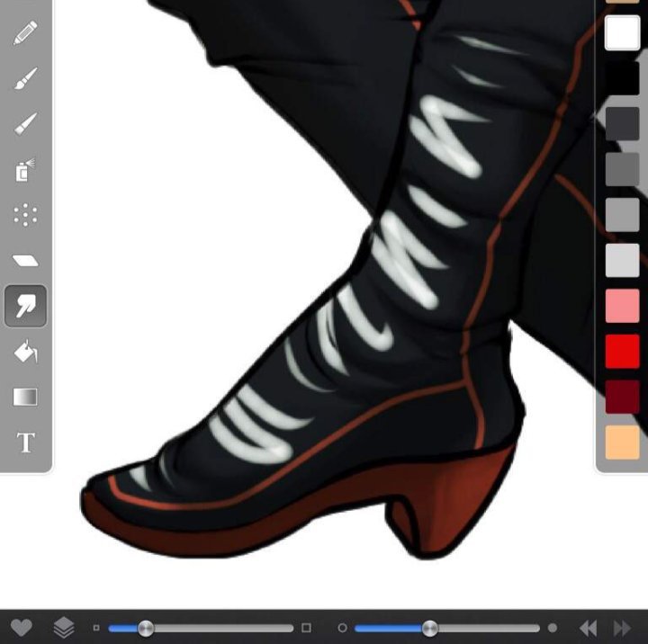Select the dotted scatter brush tool

click(25, 215)
